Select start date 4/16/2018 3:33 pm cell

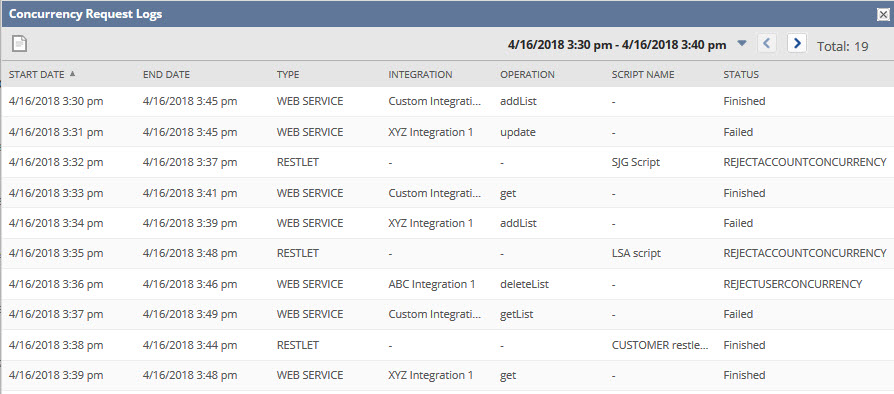tap(56, 193)
